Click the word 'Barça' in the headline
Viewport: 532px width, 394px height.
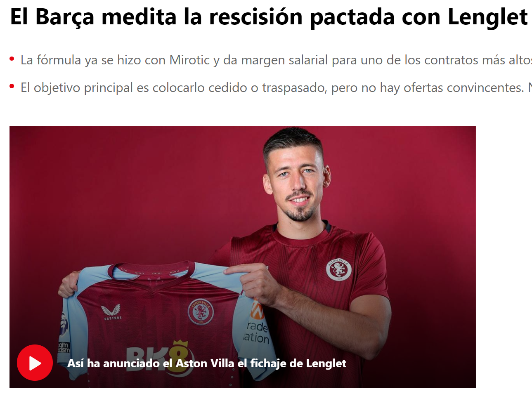(64, 18)
